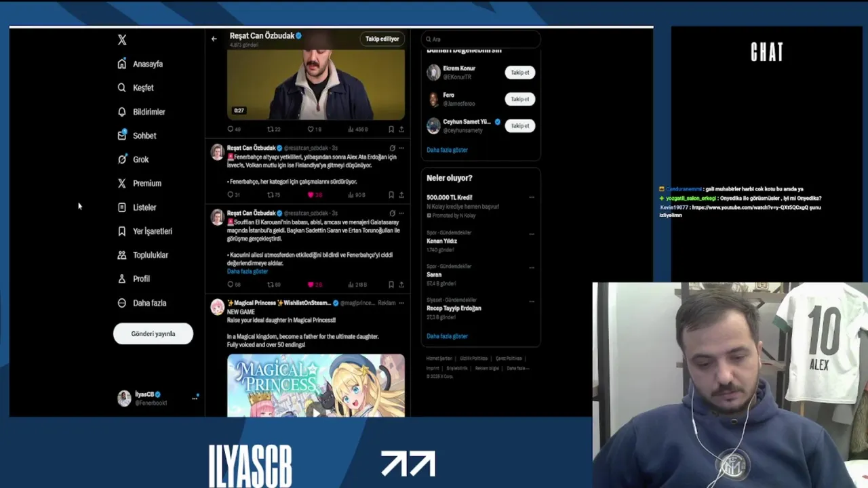This screenshot has height=488, width=868.
Task: Reply to the Souffian El Karouani tweet
Action: pos(231,285)
